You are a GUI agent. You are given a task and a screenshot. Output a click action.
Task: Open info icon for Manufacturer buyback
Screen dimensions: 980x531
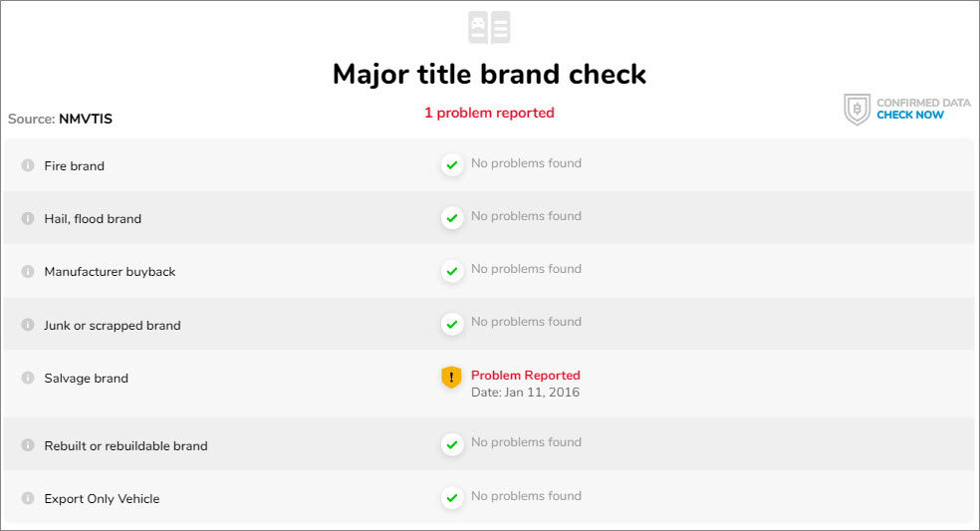pyautogui.click(x=28, y=271)
